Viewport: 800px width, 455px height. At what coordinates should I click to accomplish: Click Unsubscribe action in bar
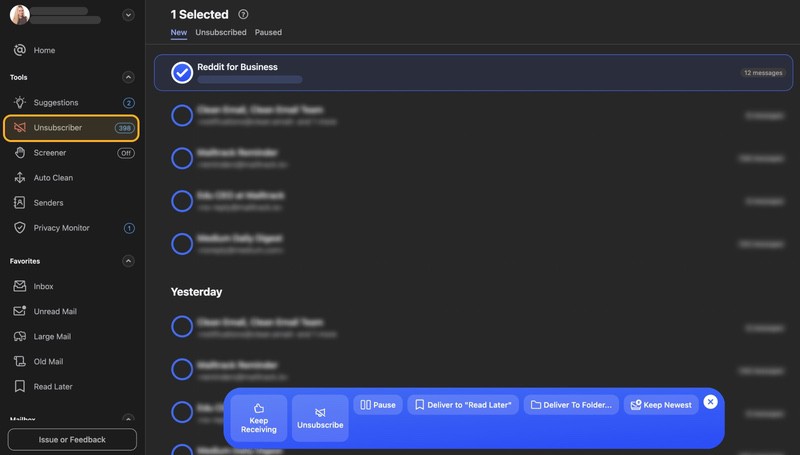pos(320,418)
